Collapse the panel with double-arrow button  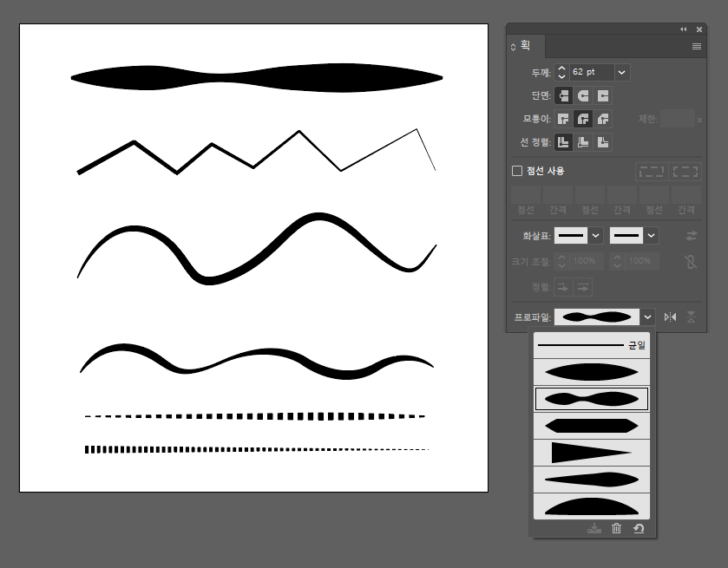point(683,29)
